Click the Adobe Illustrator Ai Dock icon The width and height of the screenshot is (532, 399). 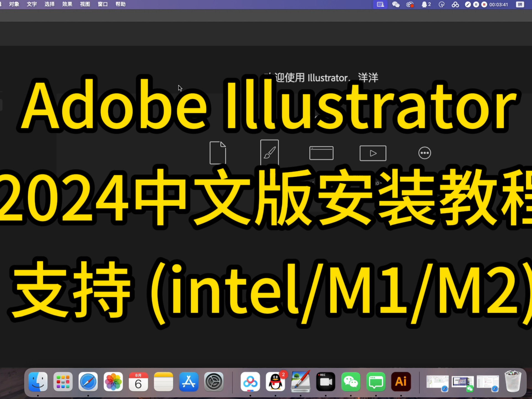401,382
